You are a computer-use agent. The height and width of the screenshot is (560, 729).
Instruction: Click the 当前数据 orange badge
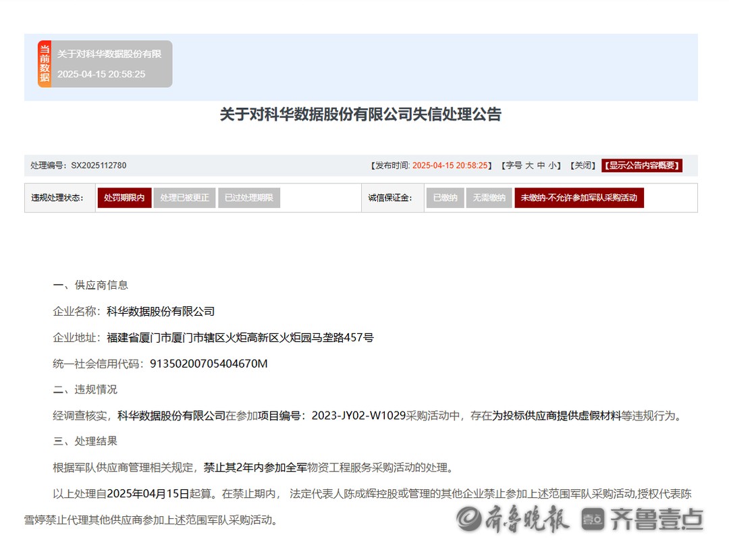(x=45, y=64)
